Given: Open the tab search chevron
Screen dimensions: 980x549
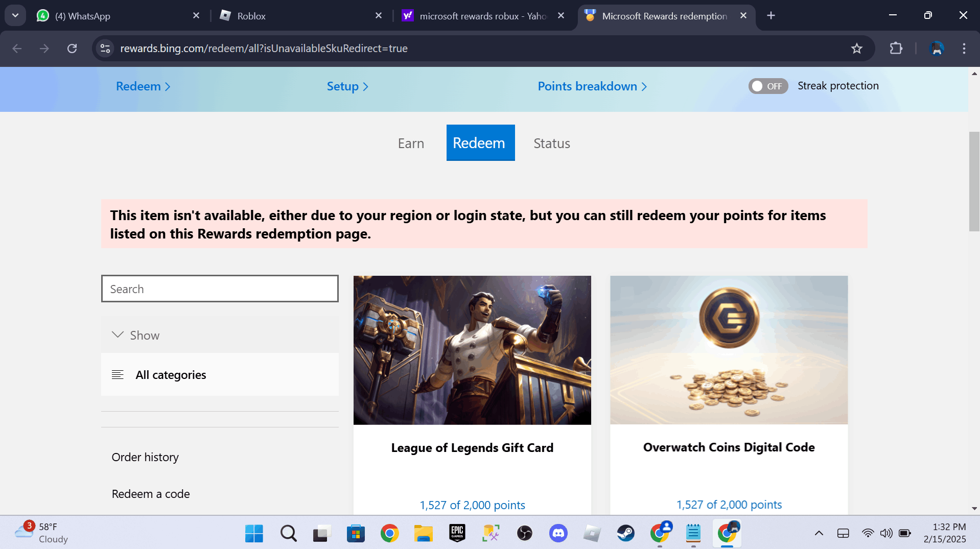Looking at the screenshot, I should [x=15, y=15].
